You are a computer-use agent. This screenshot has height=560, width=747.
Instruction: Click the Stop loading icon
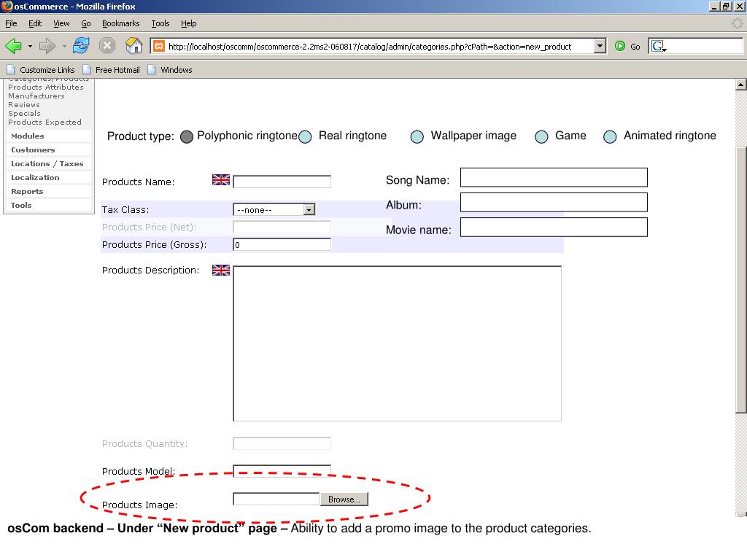click(107, 46)
